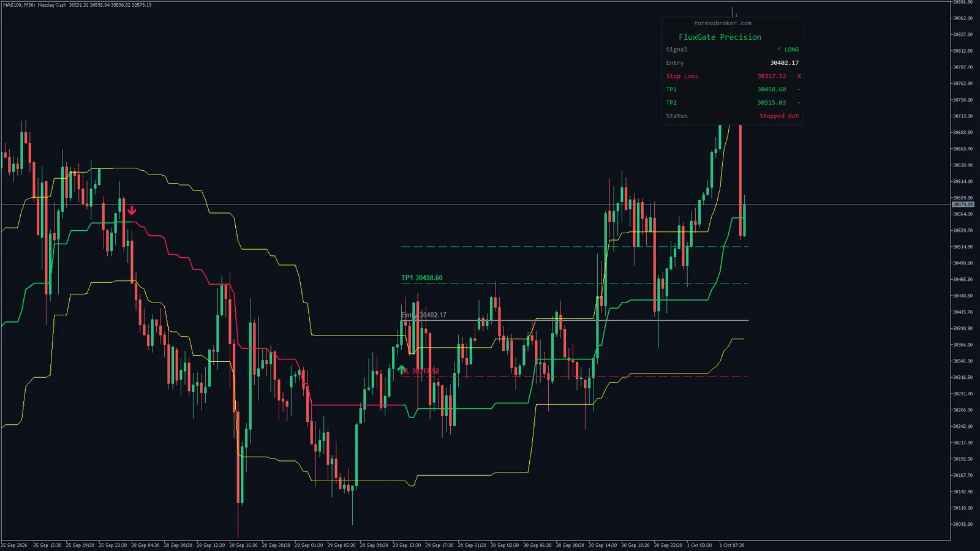980x551 pixels.
Task: Click the 30 Sep 22:30 time axis label
Action: point(668,545)
